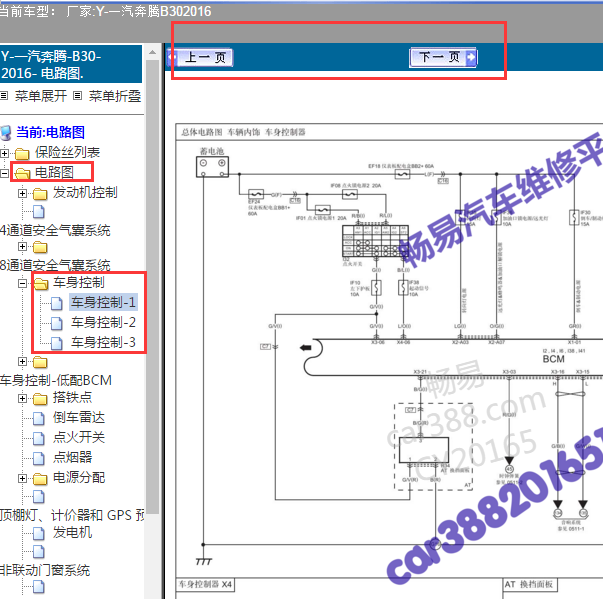Viewport: 603px width, 599px height.
Task: Click the 当前车型 header text
Action: pos(105,11)
